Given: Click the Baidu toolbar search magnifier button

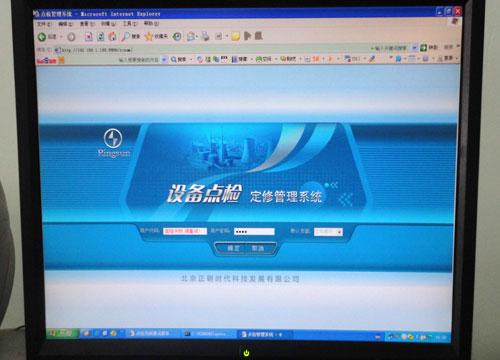Looking at the screenshot, I should coord(174,59).
